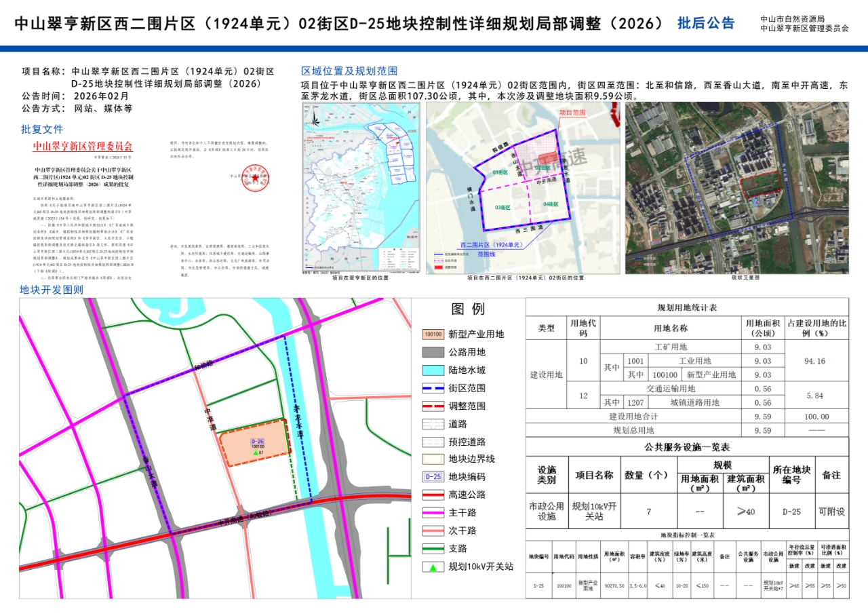This screenshot has height=614, width=868.
Task: Select the cyan 陆地水域 color swatch
Action: point(432,370)
